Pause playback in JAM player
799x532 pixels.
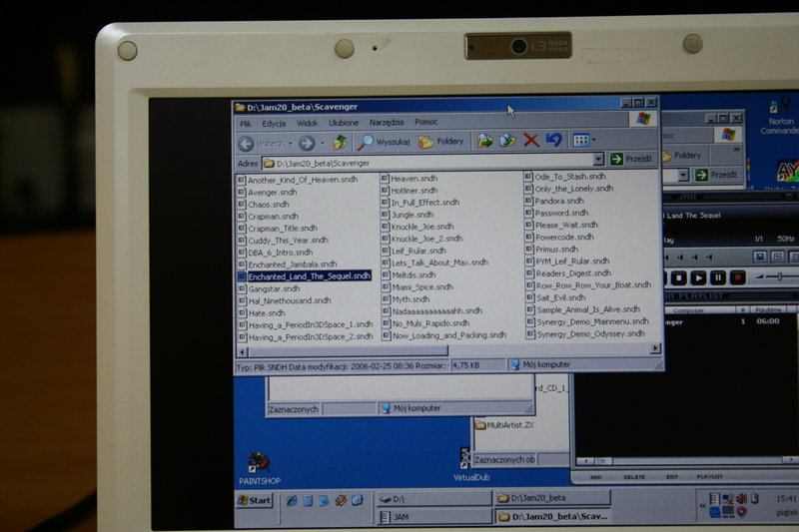(x=717, y=277)
